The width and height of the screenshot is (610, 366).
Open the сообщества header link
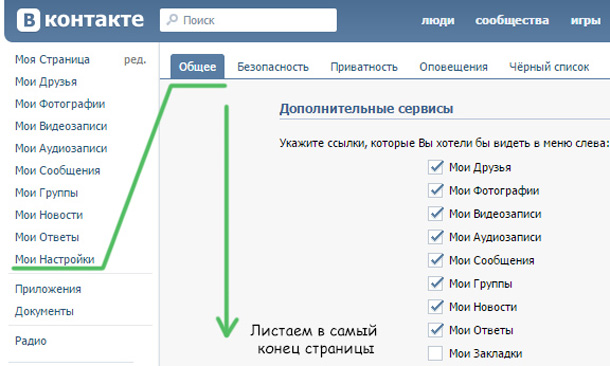[x=512, y=20]
